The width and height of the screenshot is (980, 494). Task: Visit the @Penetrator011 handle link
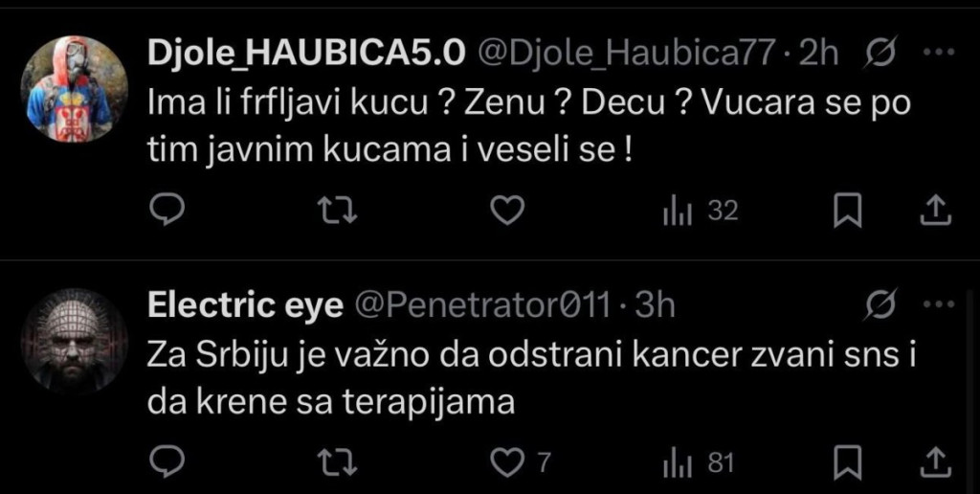click(482, 306)
